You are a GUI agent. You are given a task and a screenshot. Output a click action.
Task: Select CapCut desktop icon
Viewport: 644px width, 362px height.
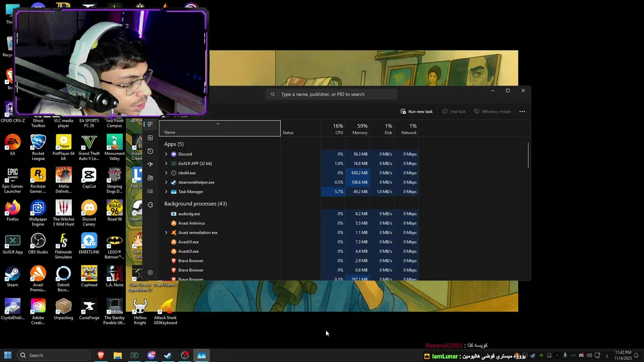pos(89,178)
